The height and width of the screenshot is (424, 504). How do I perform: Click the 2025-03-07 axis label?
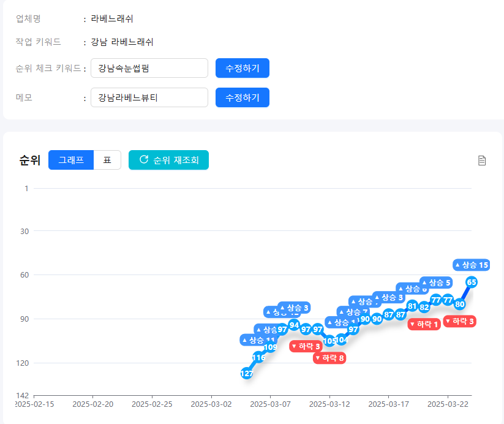coord(270,404)
